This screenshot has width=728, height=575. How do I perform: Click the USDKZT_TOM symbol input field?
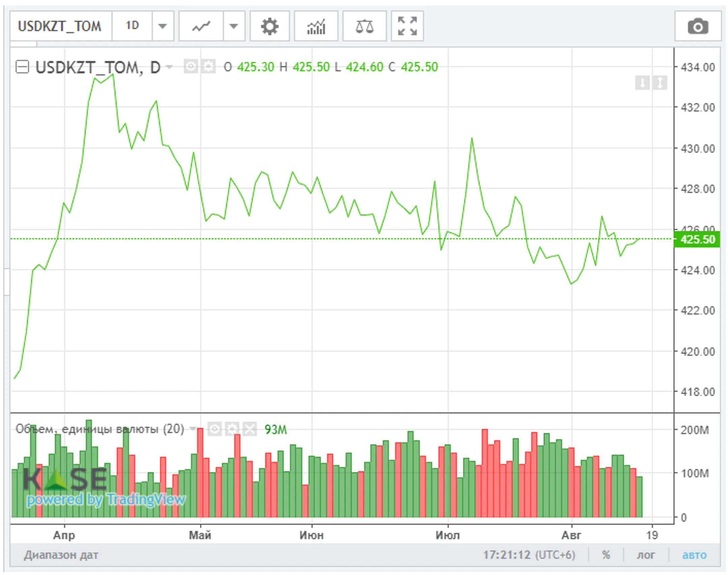60,26
